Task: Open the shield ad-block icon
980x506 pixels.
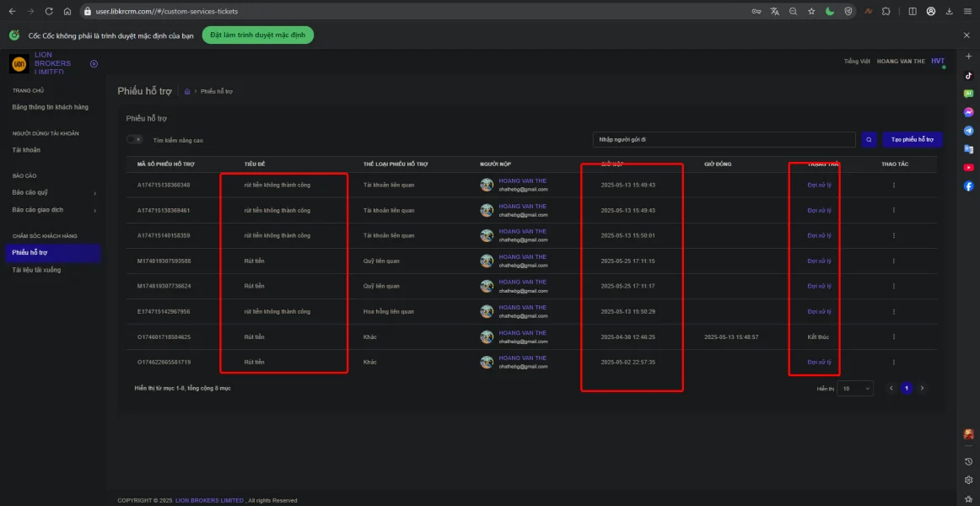Action: pos(848,11)
